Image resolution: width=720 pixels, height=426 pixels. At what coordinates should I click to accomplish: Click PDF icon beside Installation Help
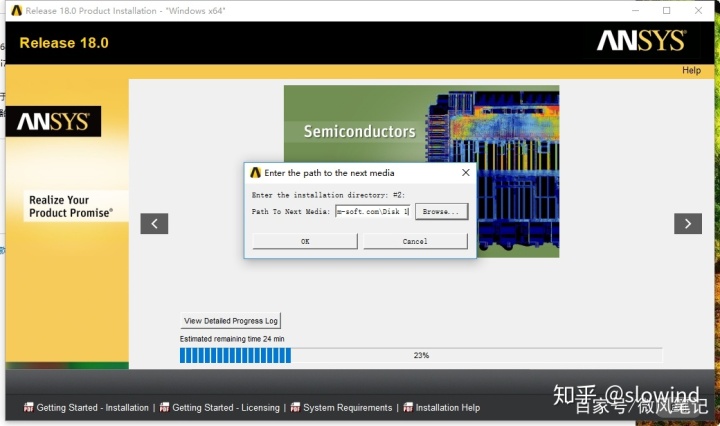click(x=408, y=407)
